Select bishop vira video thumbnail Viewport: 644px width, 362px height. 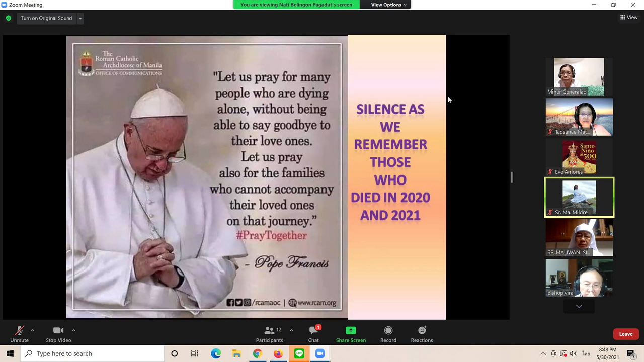[x=579, y=278]
